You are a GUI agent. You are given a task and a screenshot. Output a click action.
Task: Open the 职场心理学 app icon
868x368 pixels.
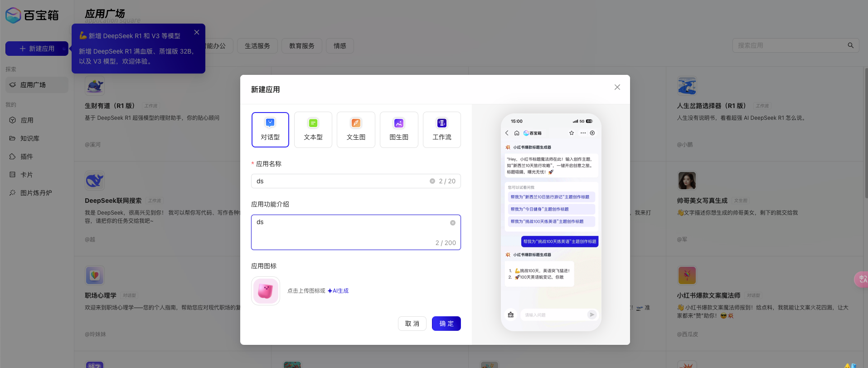pyautogui.click(x=95, y=275)
